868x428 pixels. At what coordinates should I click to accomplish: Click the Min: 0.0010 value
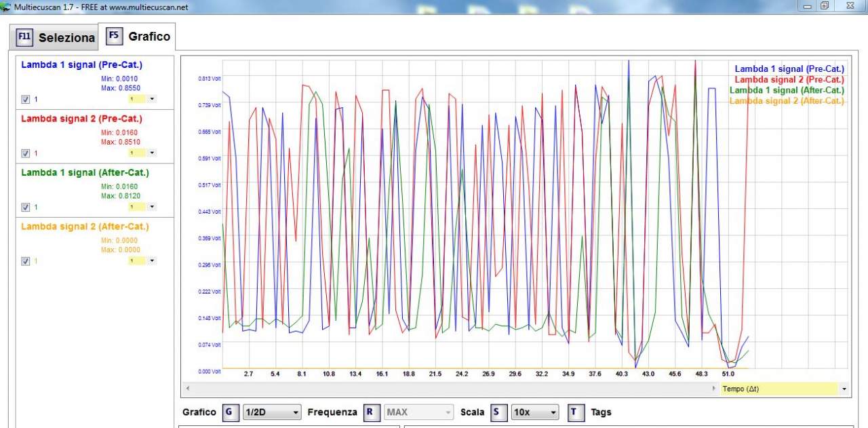click(x=119, y=79)
